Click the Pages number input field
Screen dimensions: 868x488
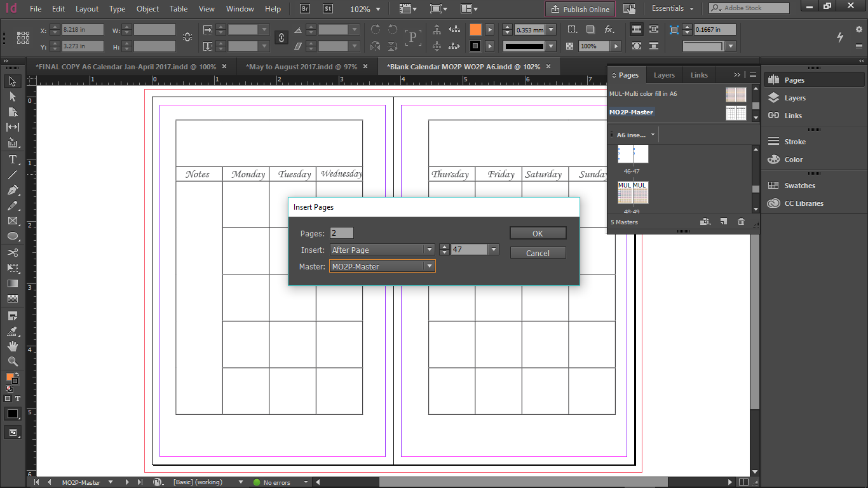pyautogui.click(x=342, y=233)
